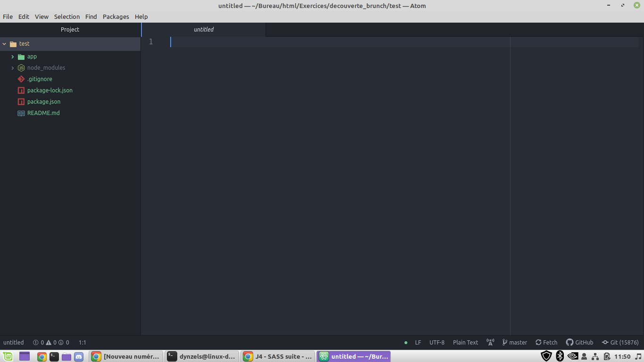Click the app folder icon

(x=21, y=57)
